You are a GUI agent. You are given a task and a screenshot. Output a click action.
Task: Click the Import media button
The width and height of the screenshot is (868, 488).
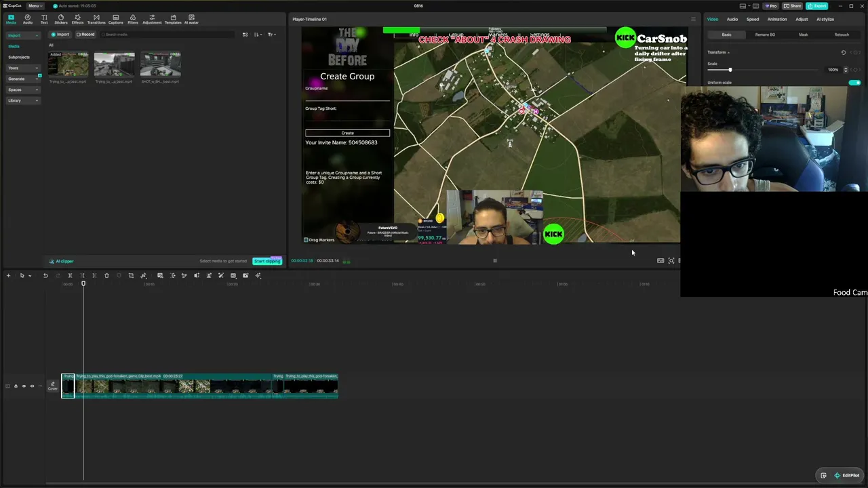tap(61, 35)
